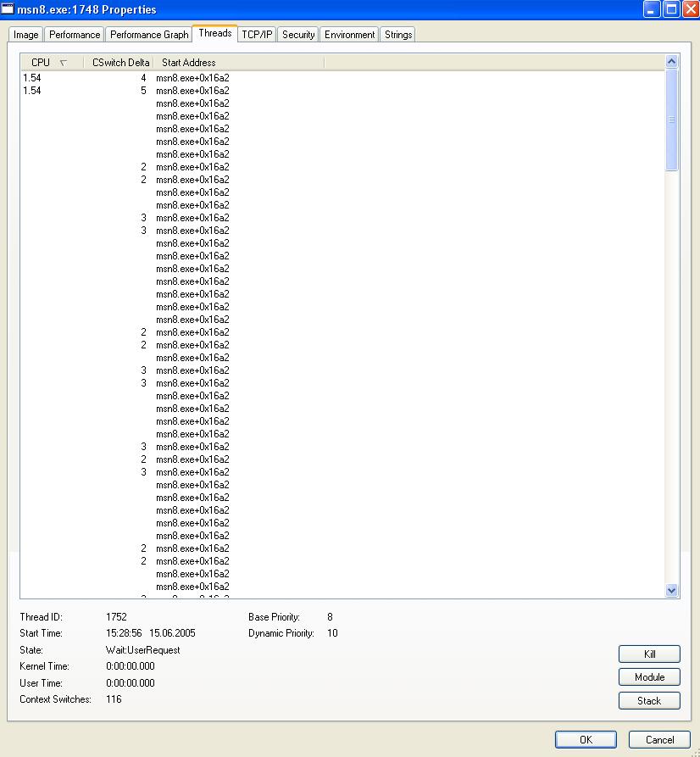Open the Performance Graph tab

click(x=148, y=35)
